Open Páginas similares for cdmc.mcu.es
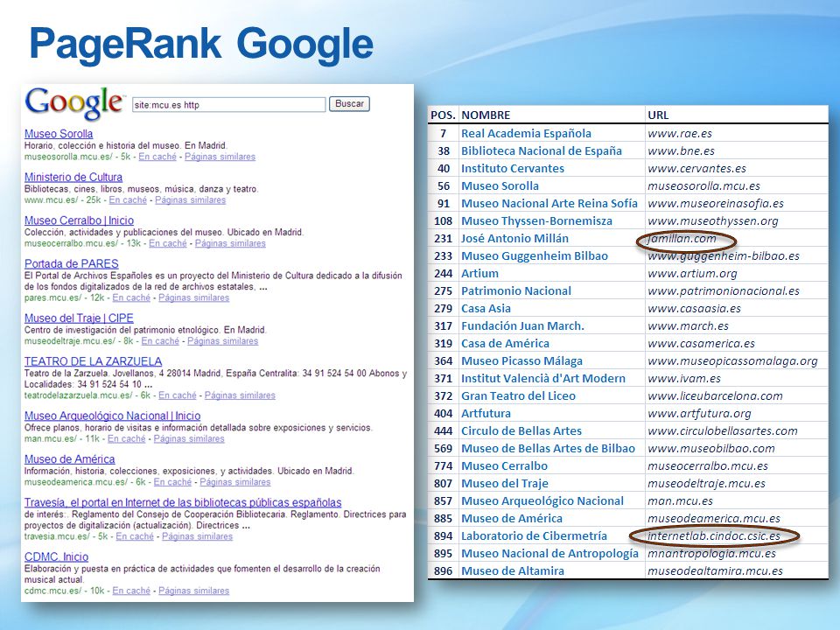Screen dimensions: 840x630 tap(194, 591)
